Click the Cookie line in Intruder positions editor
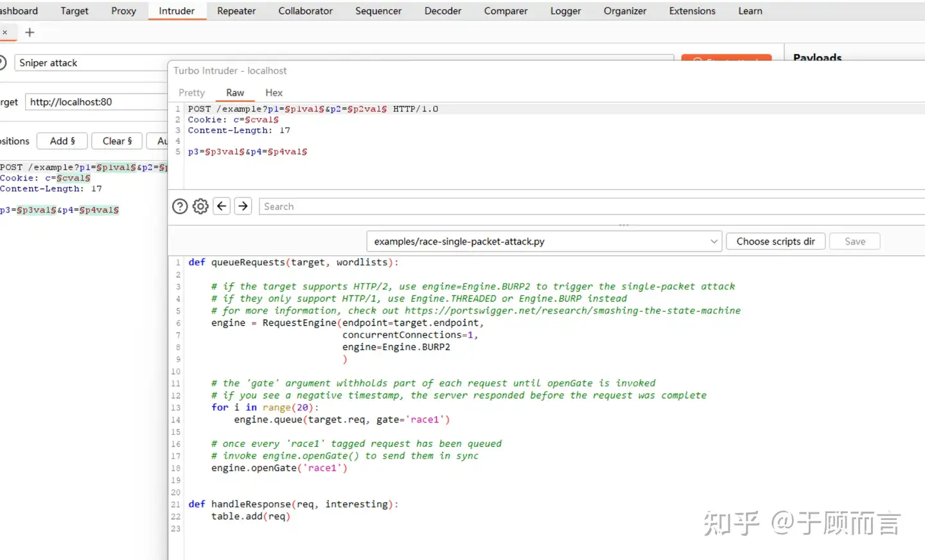Image resolution: width=925 pixels, height=560 pixels. click(45, 178)
